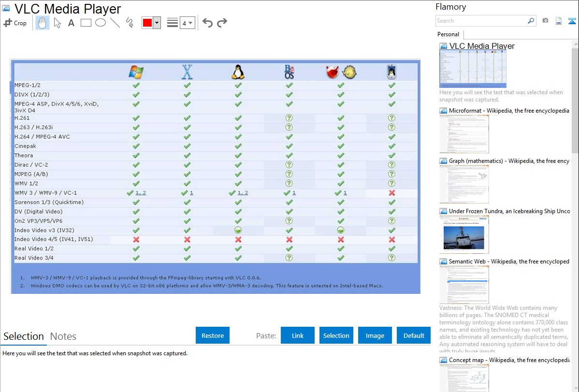Screen dimensions: 579x392
Task: Click the page document icon in Flamory header
Action: 559,21
